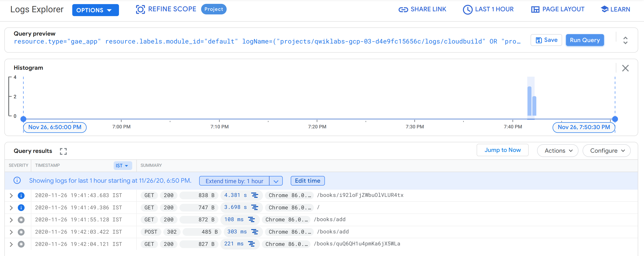Image resolution: width=644 pixels, height=256 pixels.
Task: Click the query preview text
Action: pyautogui.click(x=267, y=41)
